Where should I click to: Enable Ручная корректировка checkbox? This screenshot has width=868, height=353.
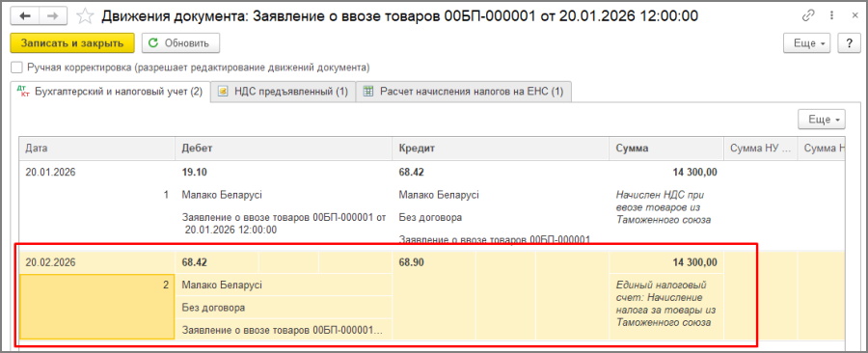(x=17, y=68)
